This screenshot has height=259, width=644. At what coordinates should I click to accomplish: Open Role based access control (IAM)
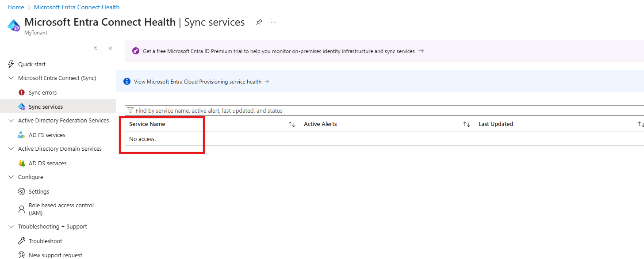(x=61, y=209)
